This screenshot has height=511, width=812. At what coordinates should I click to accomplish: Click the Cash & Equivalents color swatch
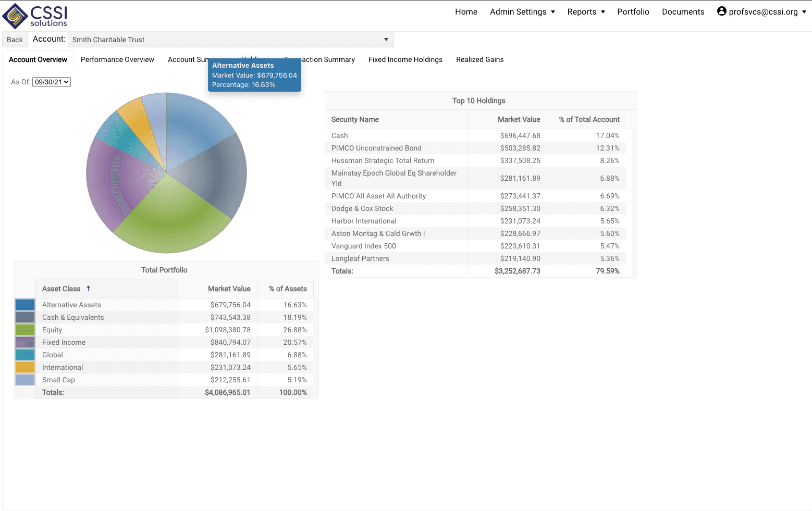tap(25, 317)
